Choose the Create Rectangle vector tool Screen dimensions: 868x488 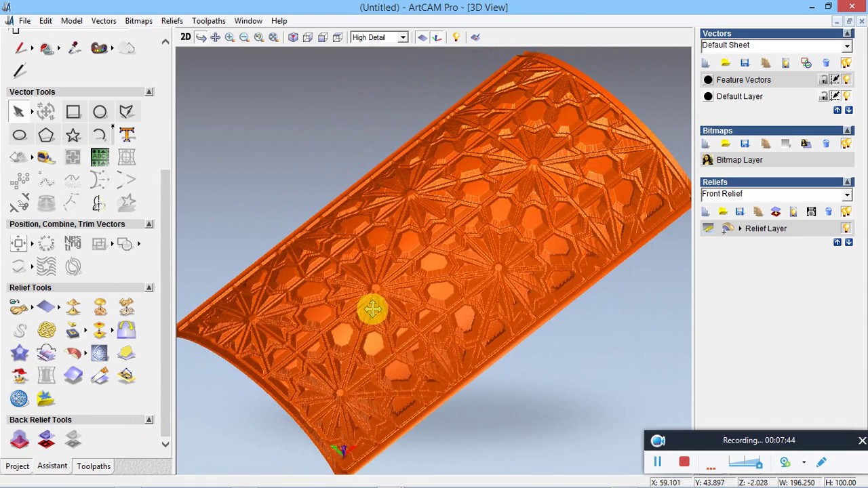pyautogui.click(x=73, y=112)
